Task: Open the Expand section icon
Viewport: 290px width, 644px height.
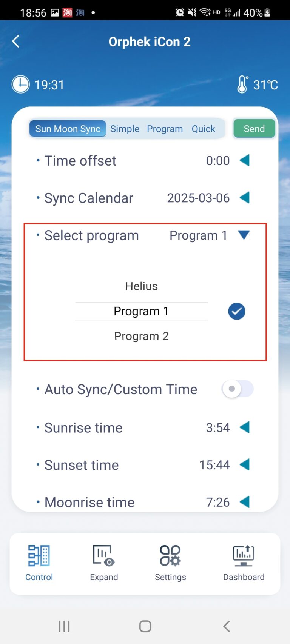Action: 104,556
